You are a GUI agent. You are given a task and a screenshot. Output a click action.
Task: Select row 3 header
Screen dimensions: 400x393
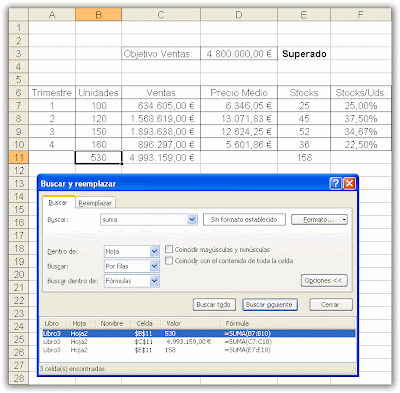point(19,54)
